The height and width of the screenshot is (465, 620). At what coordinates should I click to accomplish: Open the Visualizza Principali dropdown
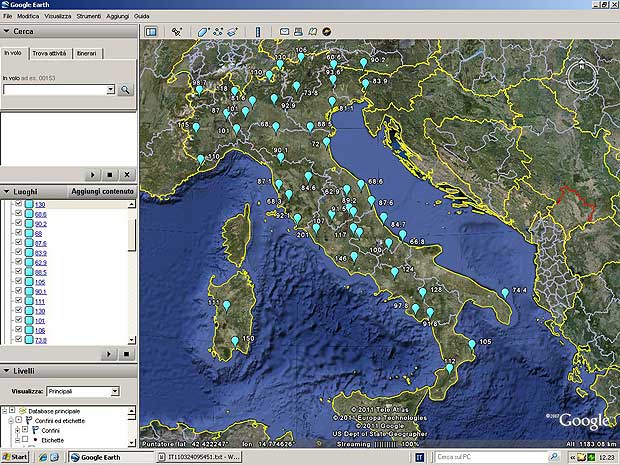[115, 391]
